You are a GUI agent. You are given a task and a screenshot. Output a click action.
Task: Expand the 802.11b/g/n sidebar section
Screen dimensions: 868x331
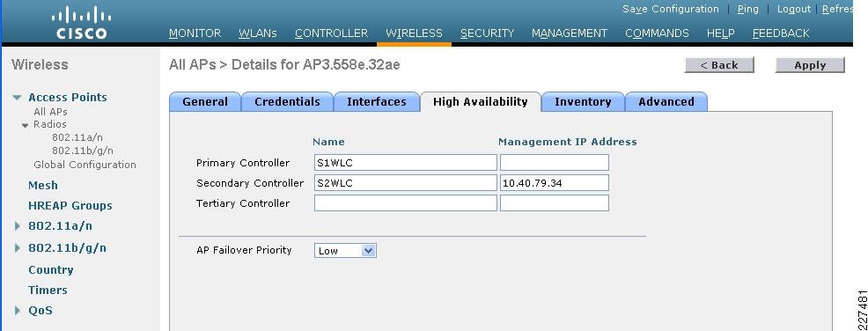(18, 248)
